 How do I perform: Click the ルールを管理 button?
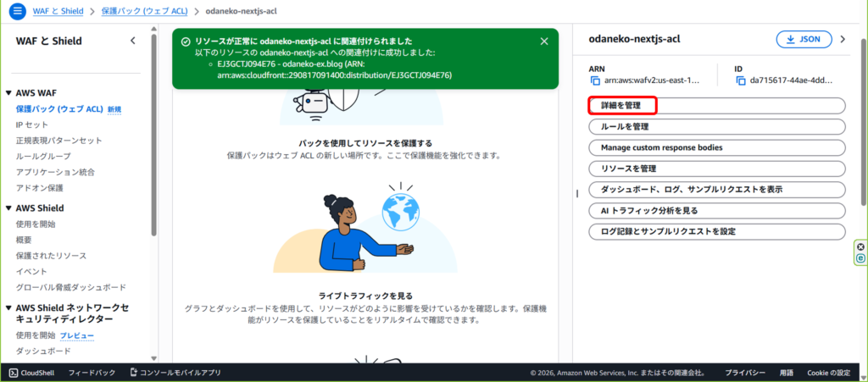tap(716, 127)
